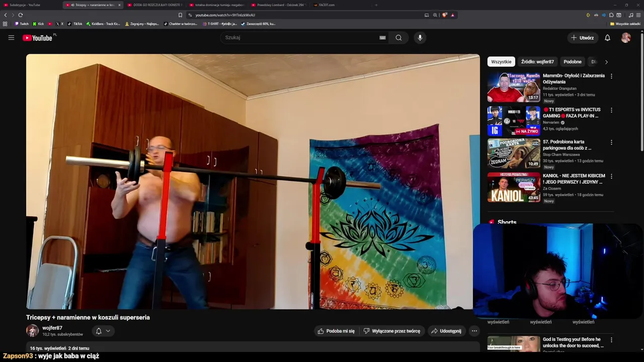This screenshot has height=362, width=644.
Task: Expand the subscription notification chevron
Action: pos(108,331)
